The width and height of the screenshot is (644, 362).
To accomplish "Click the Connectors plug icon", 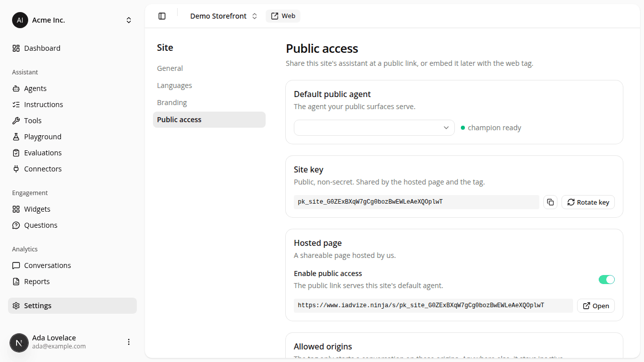I will click(x=16, y=169).
